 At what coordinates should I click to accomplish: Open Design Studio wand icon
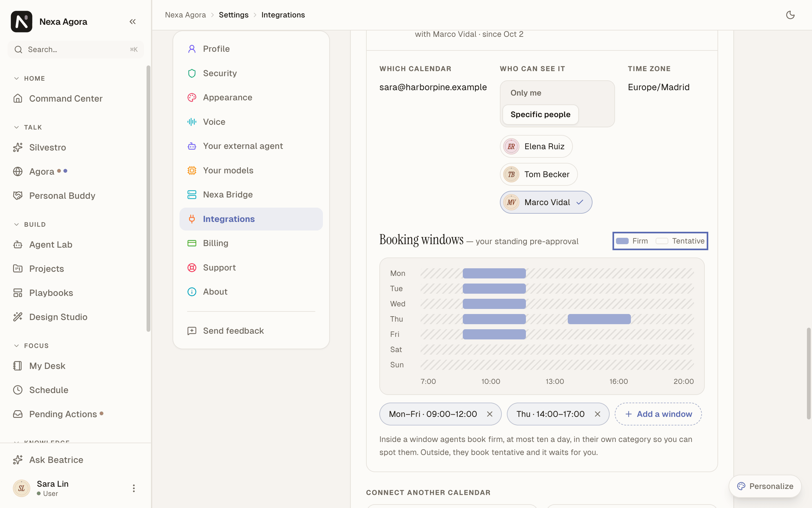point(18,317)
